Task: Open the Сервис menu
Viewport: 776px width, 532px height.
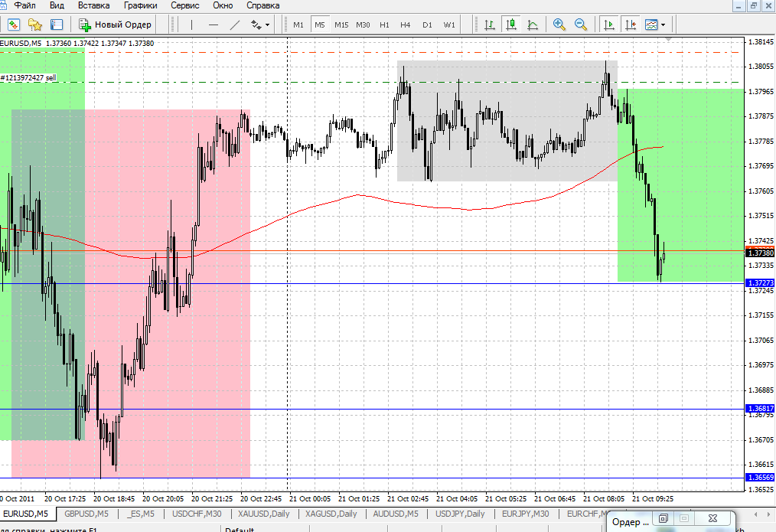Action: coord(185,5)
